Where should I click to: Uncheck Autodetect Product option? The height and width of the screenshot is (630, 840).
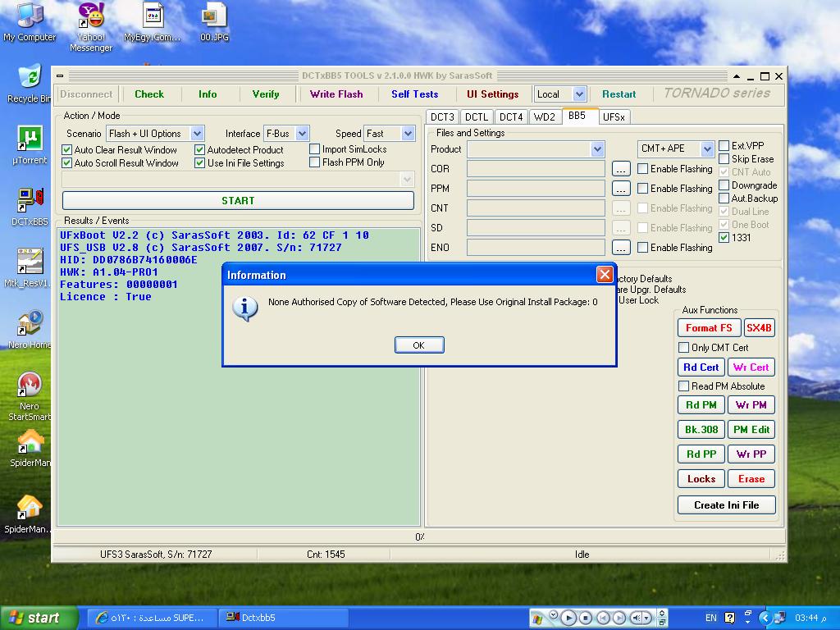pos(200,149)
